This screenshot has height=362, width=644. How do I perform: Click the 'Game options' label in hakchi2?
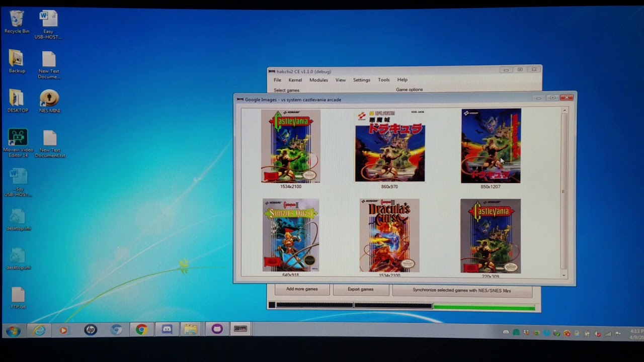click(x=410, y=89)
